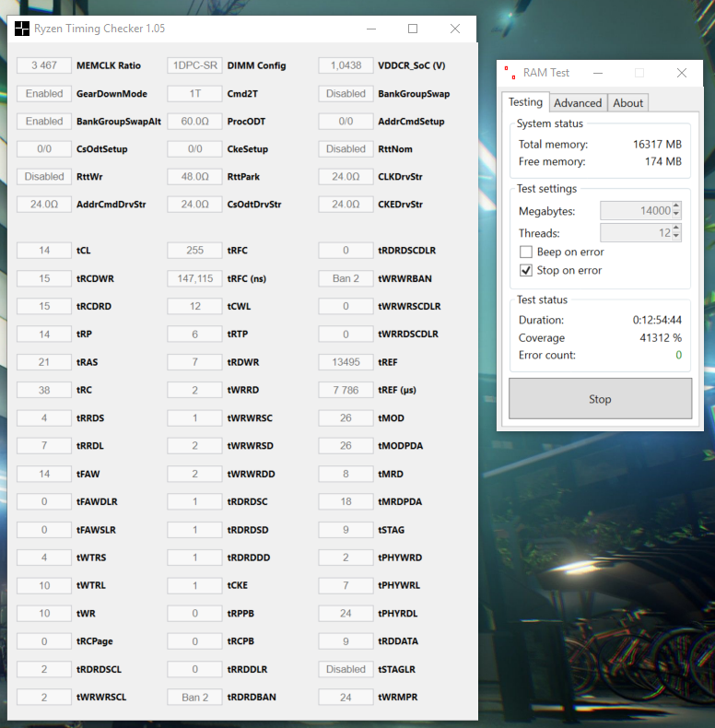
Task: Click the tRFC value 255
Action: tap(195, 251)
